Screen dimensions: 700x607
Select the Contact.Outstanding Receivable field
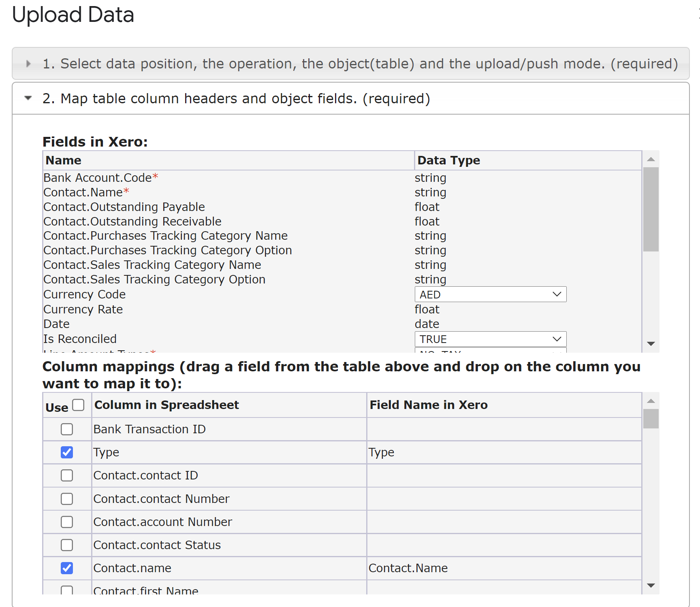[x=132, y=222]
